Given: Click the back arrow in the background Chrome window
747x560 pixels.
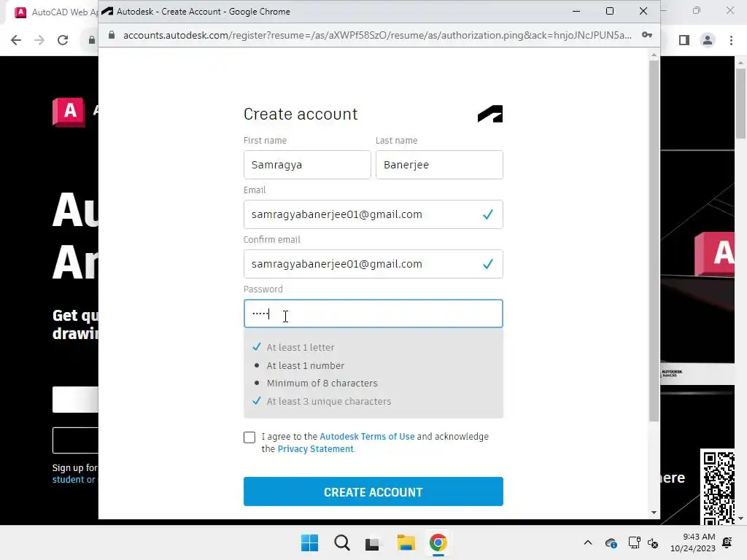Looking at the screenshot, I should click(x=16, y=40).
